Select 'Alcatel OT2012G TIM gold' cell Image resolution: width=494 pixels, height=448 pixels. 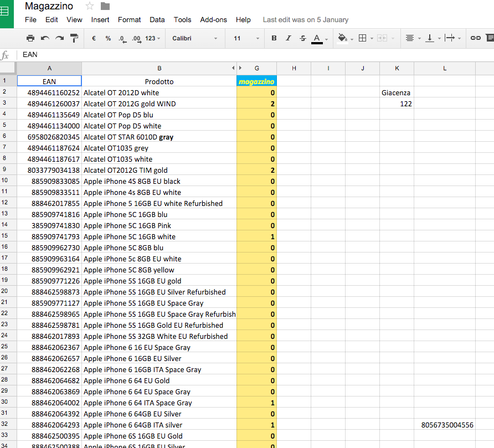pyautogui.click(x=159, y=170)
